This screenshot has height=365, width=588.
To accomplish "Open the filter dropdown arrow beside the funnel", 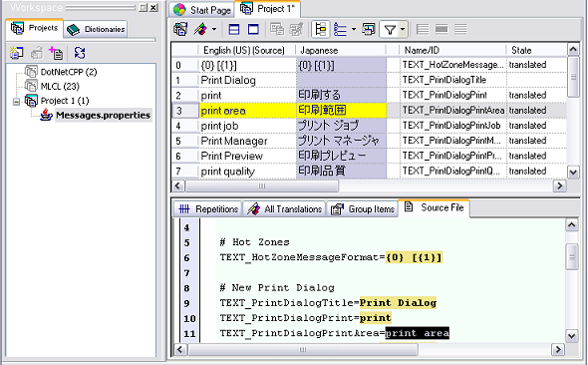I will coord(403,29).
